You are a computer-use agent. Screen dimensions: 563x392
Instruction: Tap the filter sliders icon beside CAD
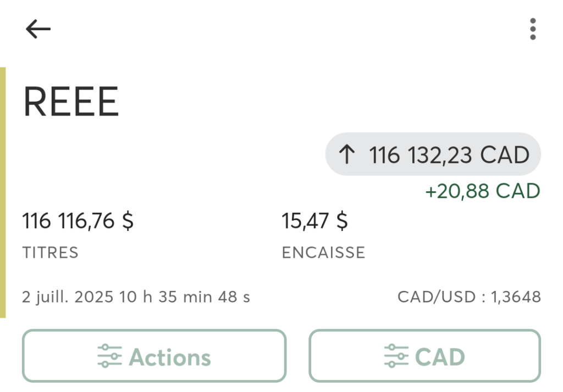[396, 356]
